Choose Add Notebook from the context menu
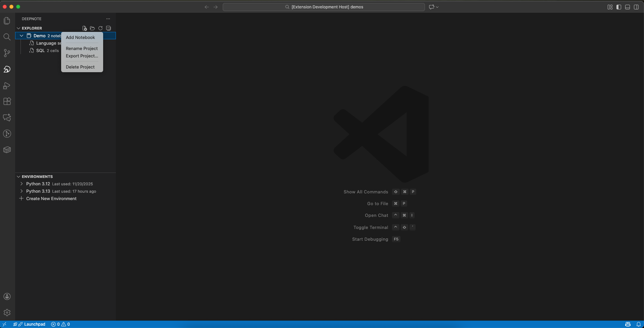Screen dimensions: 644x328 click(80, 37)
